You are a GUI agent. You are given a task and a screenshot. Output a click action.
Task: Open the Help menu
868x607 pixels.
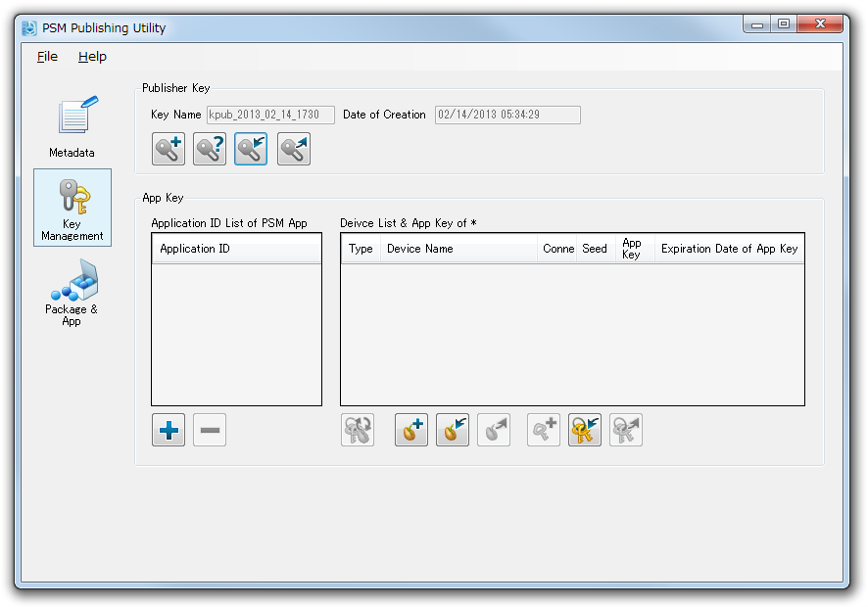coord(92,57)
